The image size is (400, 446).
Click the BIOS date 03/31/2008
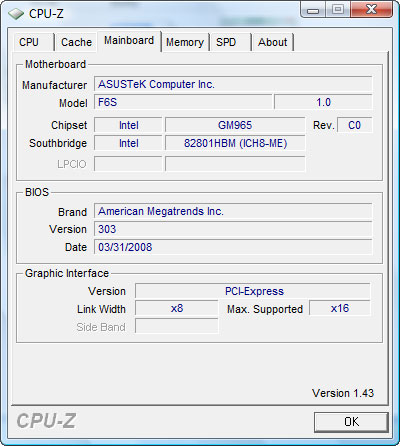(x=233, y=247)
